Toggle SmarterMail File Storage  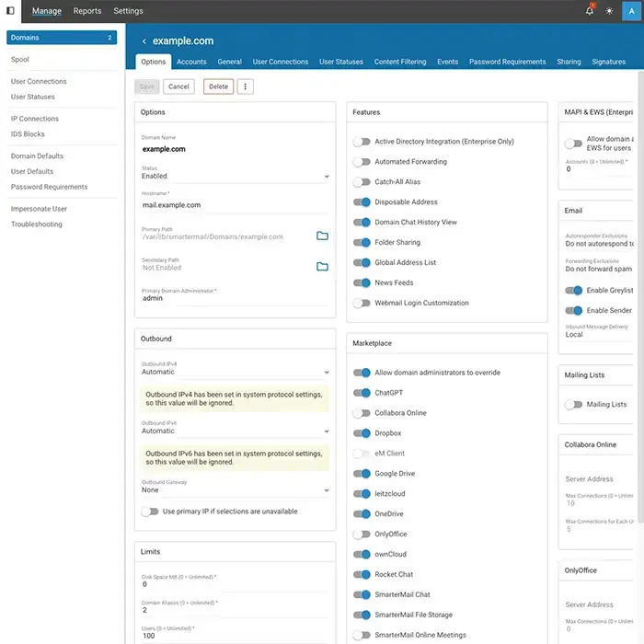pyautogui.click(x=362, y=615)
